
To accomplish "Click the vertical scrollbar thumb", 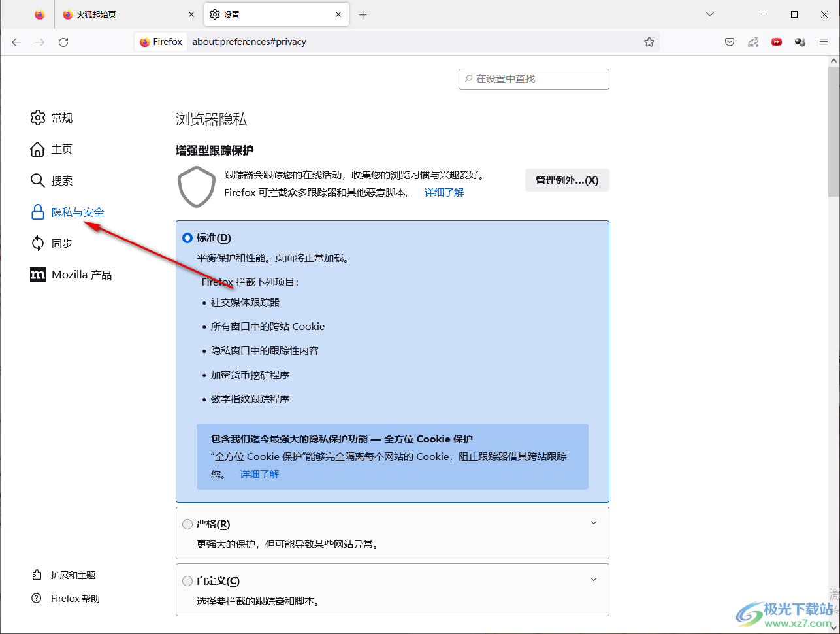I will pyautogui.click(x=833, y=131).
